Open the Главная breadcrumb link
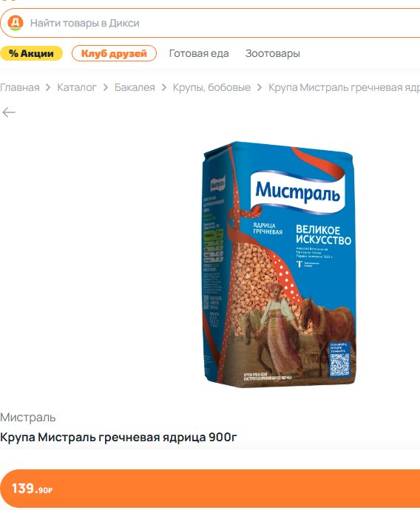 (x=19, y=87)
